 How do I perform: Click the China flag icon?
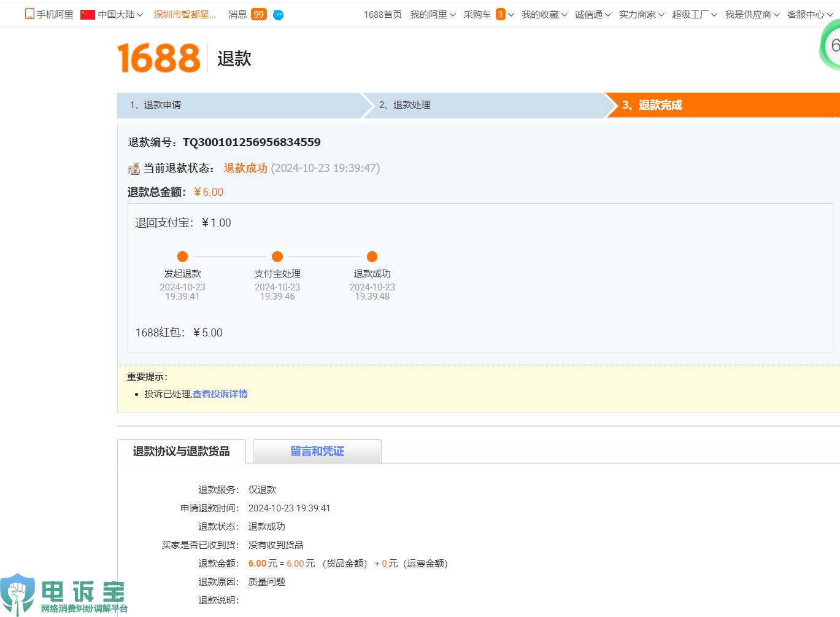[88, 15]
